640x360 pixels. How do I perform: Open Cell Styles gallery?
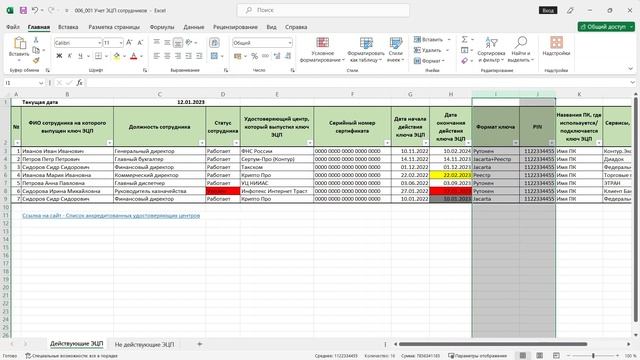(396, 49)
